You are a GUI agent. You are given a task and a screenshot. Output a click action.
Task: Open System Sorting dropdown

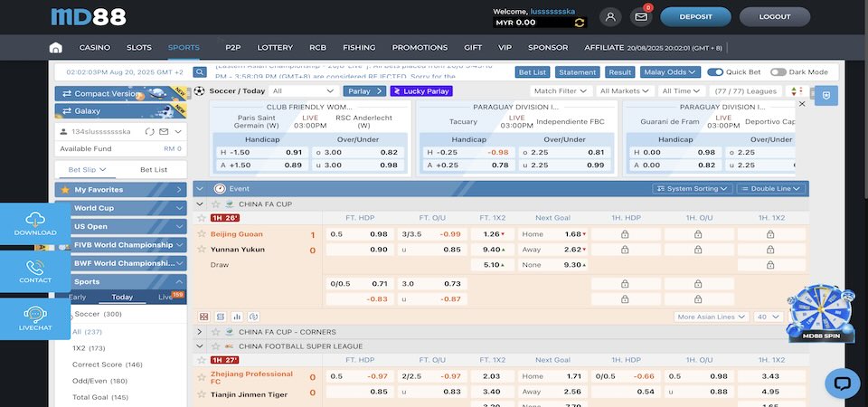[692, 189]
